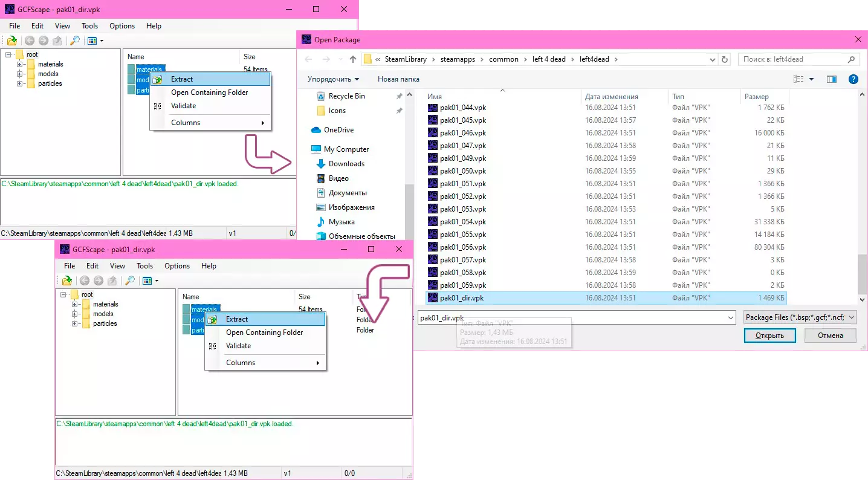Select the particles folder in lower GCFScape tree

pyautogui.click(x=105, y=323)
